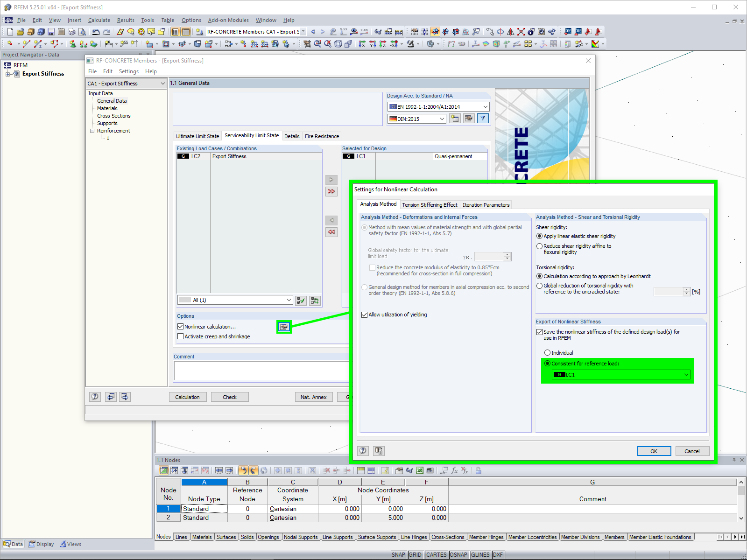Toggle the Nonlinear calculation checkbox
Viewport: 747px width, 560px height.
coord(180,327)
